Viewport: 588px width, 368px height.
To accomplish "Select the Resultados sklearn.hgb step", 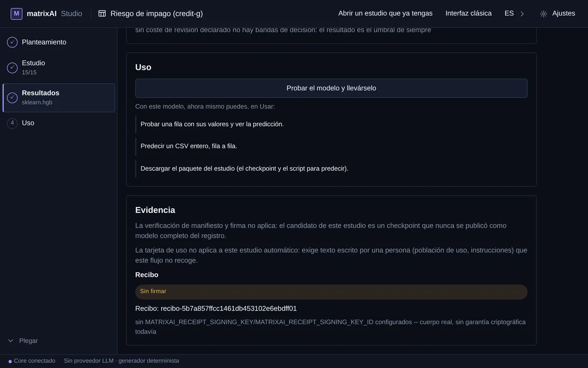I will 59,98.
